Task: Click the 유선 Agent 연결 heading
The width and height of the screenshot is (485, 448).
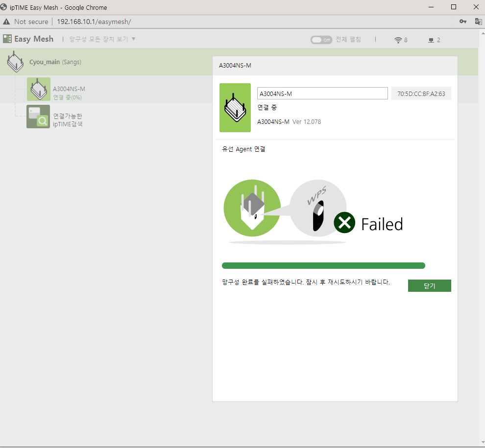Action: point(243,149)
